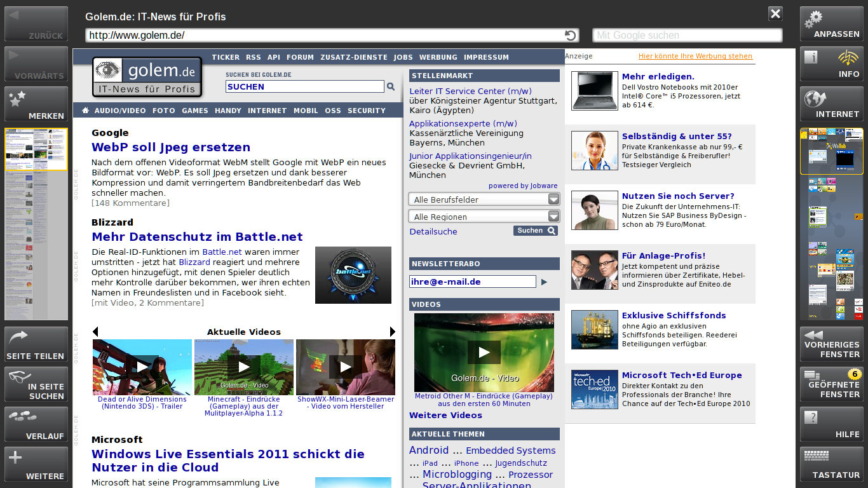Image resolution: width=868 pixels, height=488 pixels.
Task: Select the SECURITY navigation tab
Action: click(x=366, y=111)
